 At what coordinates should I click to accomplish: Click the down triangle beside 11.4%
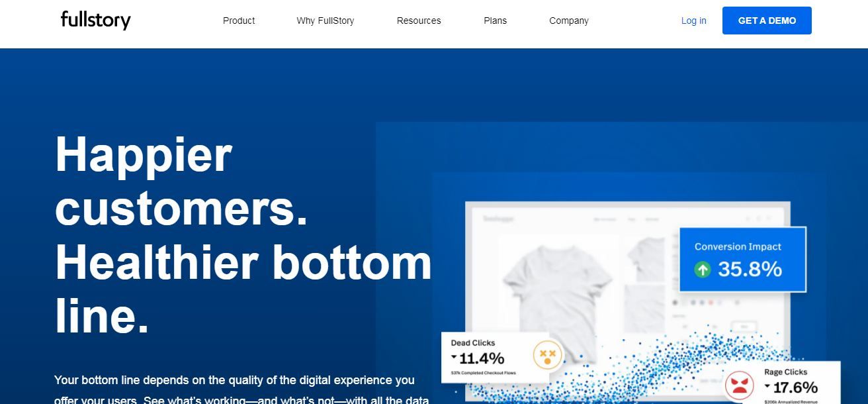pos(454,357)
